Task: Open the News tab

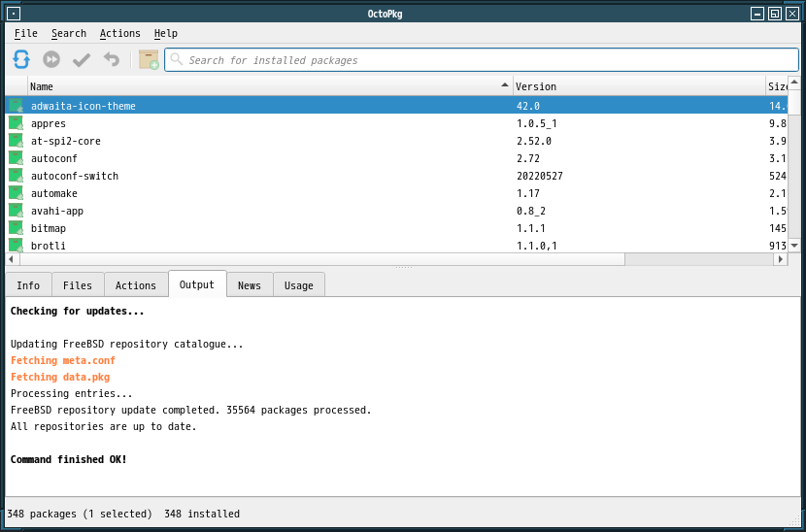Action: pos(250,285)
